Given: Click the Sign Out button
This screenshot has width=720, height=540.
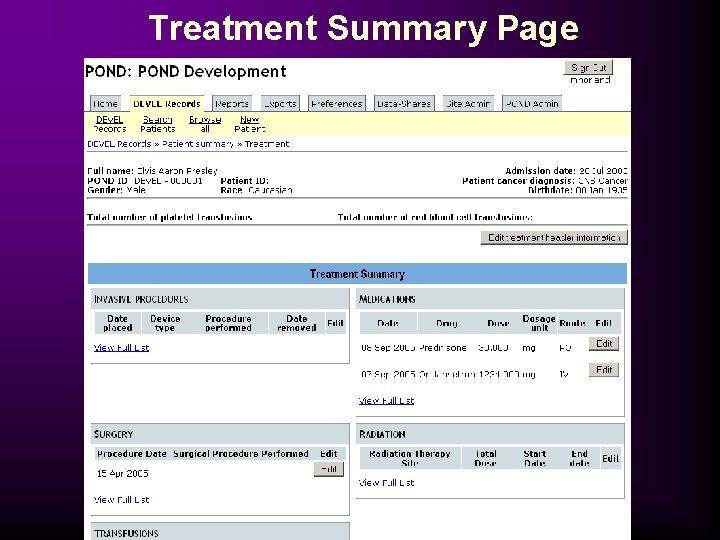Looking at the screenshot, I should coord(588,68).
